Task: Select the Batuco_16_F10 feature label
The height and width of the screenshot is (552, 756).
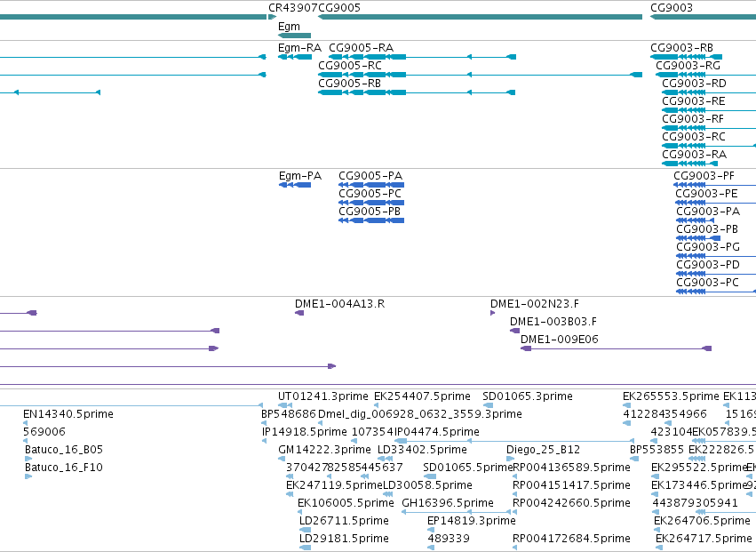Action: 64,468
